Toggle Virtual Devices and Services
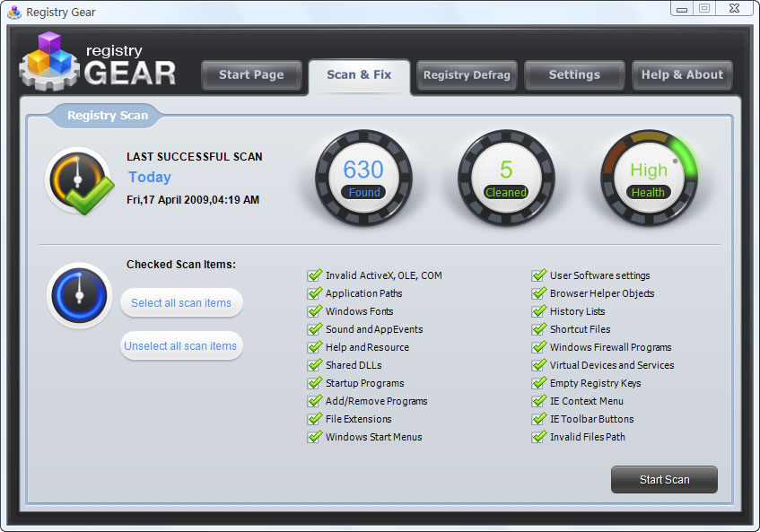The image size is (760, 532). coord(539,365)
